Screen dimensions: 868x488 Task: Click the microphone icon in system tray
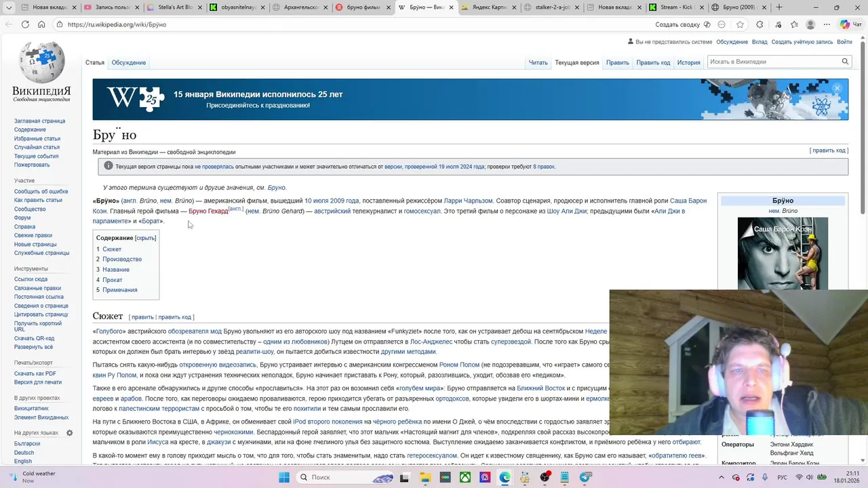tap(765, 477)
